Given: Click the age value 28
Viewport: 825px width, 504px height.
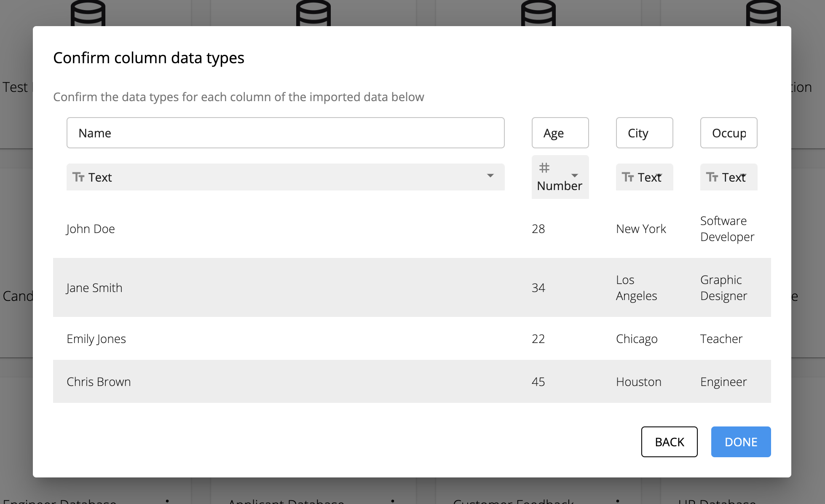Looking at the screenshot, I should click(538, 229).
